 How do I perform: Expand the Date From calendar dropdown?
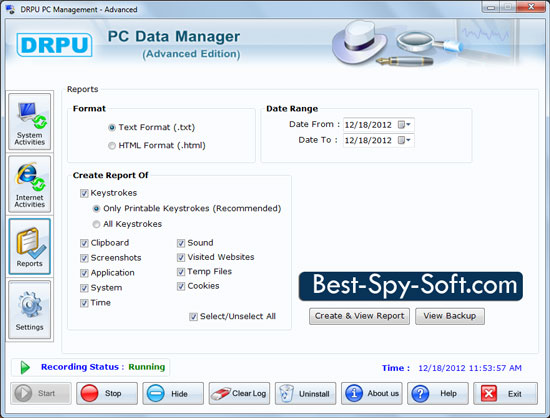tap(404, 124)
